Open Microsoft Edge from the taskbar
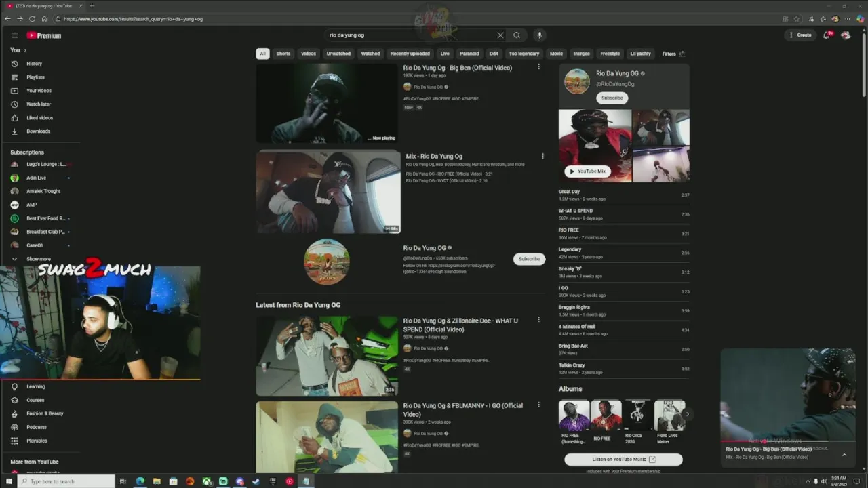Image resolution: width=868 pixels, height=488 pixels. pyautogui.click(x=140, y=481)
